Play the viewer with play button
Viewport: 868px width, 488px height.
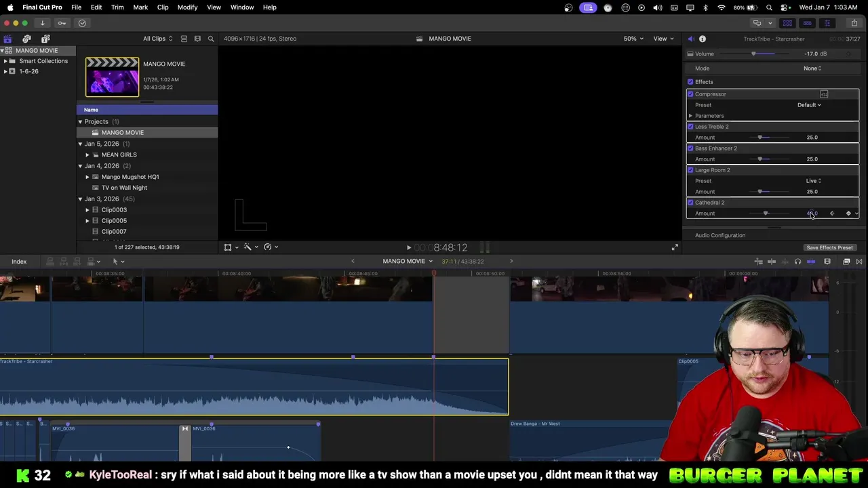(408, 248)
